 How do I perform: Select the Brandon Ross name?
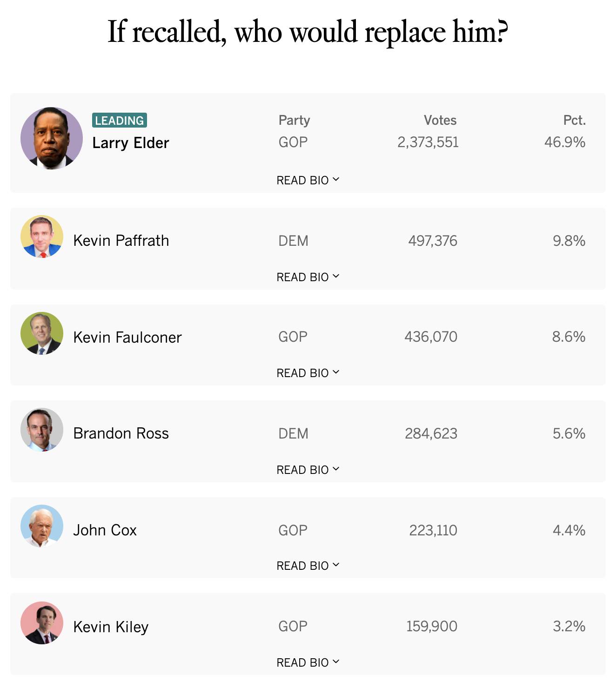[x=121, y=433]
